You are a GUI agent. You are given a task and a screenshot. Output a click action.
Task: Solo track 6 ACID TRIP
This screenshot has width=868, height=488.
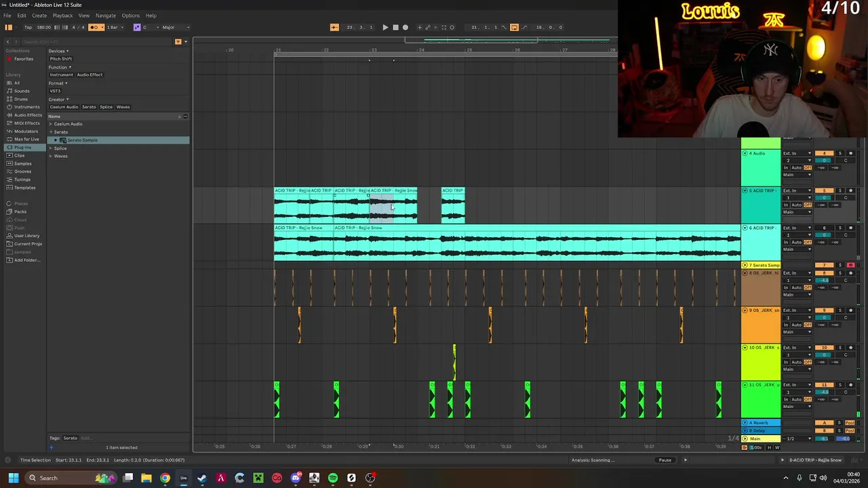point(840,228)
